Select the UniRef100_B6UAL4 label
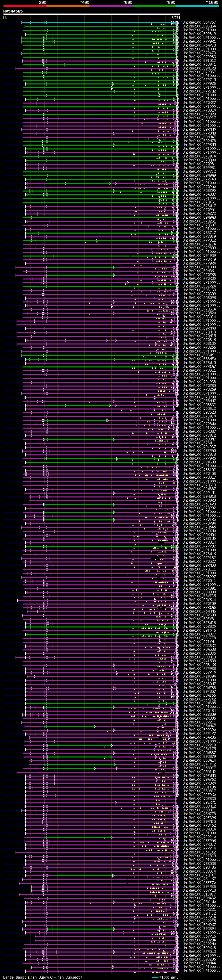The width and height of the screenshot is (222, 980). (x=199, y=760)
